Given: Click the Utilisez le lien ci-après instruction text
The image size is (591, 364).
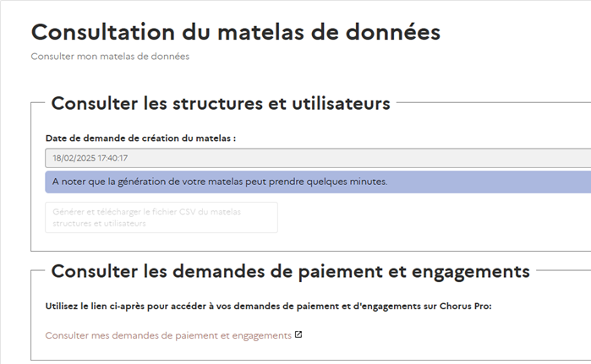Looking at the screenshot, I should [268, 306].
